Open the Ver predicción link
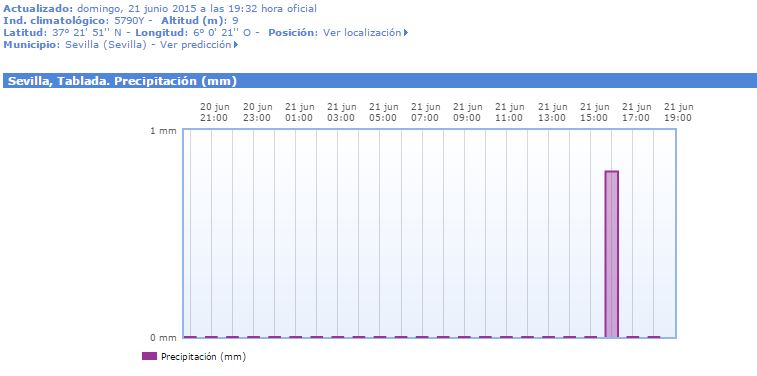This screenshot has width=757, height=376. (196, 45)
